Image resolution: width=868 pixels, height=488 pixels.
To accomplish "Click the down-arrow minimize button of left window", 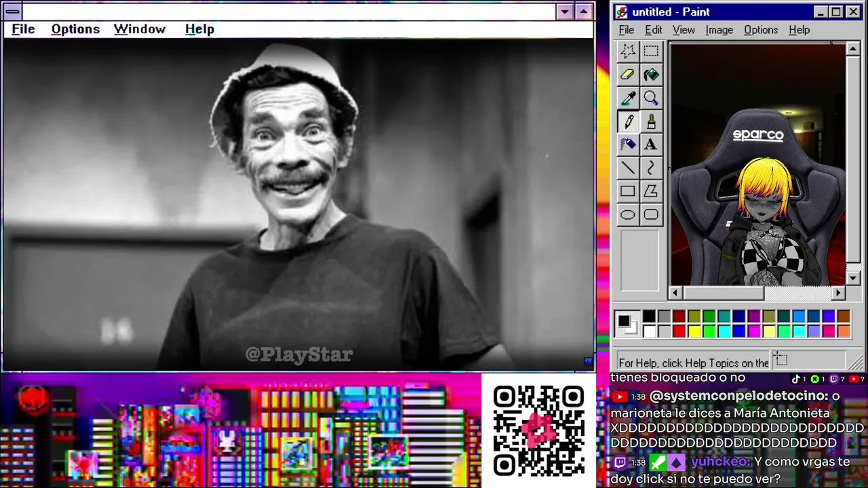I will tap(565, 12).
